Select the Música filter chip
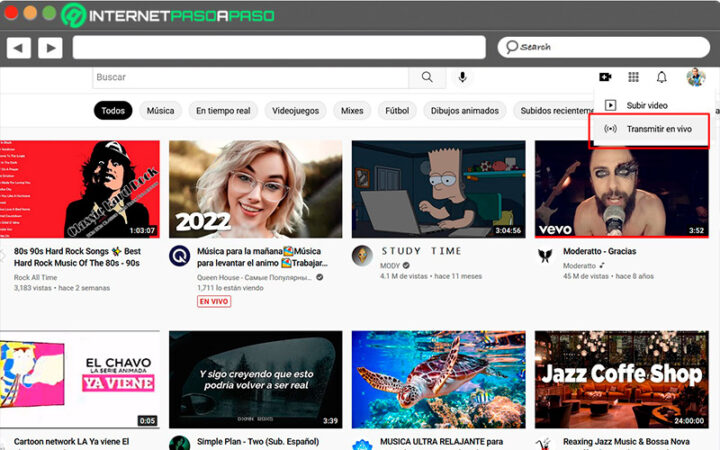 point(160,111)
